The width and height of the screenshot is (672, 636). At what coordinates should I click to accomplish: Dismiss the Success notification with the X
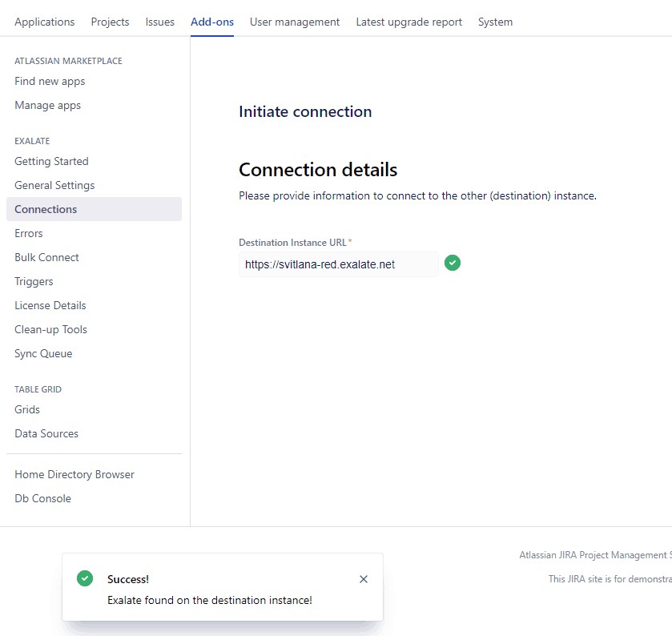[x=364, y=579]
